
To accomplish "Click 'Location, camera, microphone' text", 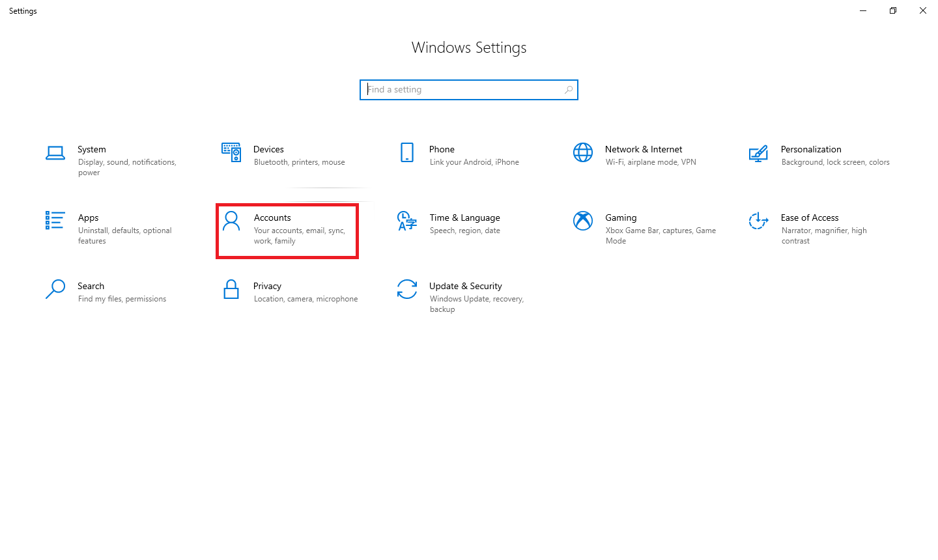I will [x=306, y=299].
